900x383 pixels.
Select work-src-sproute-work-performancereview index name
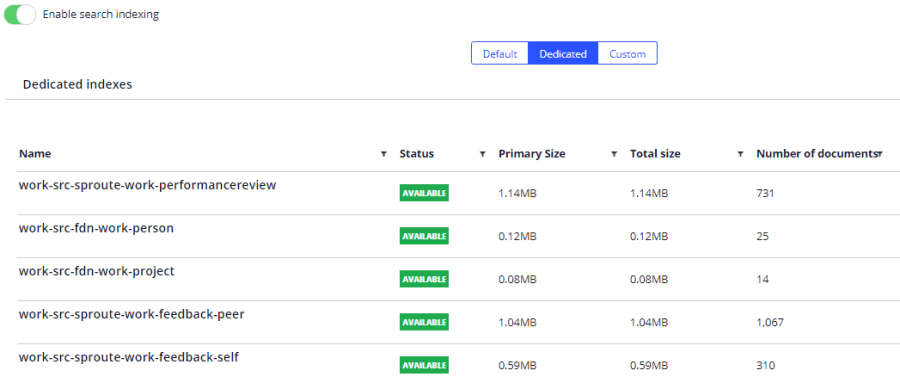[x=148, y=185]
